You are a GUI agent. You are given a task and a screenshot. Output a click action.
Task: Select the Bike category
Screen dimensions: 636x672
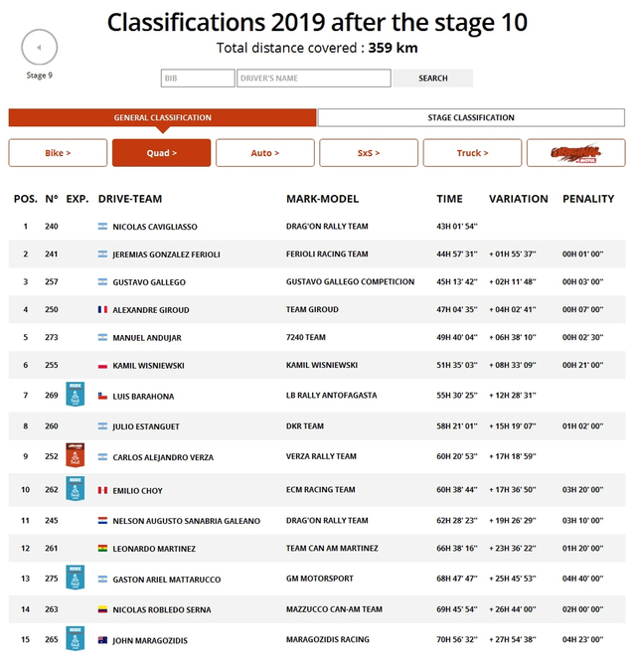[58, 153]
